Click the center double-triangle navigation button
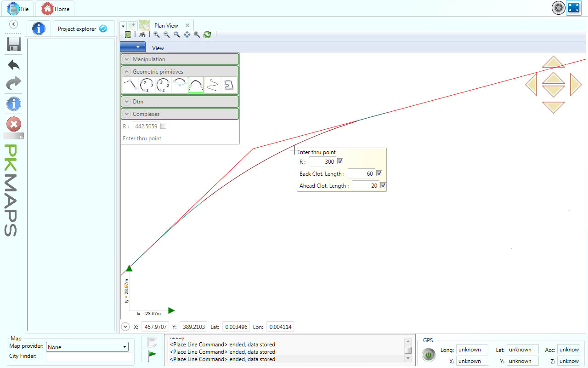This screenshot has width=588, height=368. click(554, 85)
